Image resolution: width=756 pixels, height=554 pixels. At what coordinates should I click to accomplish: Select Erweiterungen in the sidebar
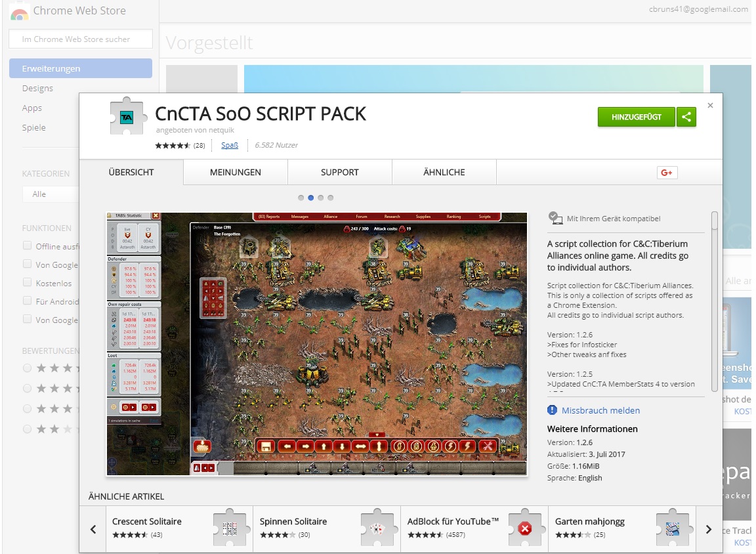tap(81, 68)
